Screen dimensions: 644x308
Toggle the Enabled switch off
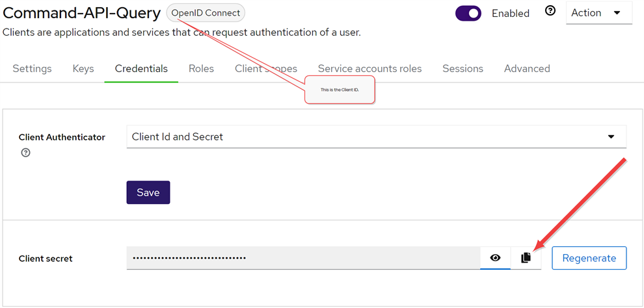(x=468, y=13)
